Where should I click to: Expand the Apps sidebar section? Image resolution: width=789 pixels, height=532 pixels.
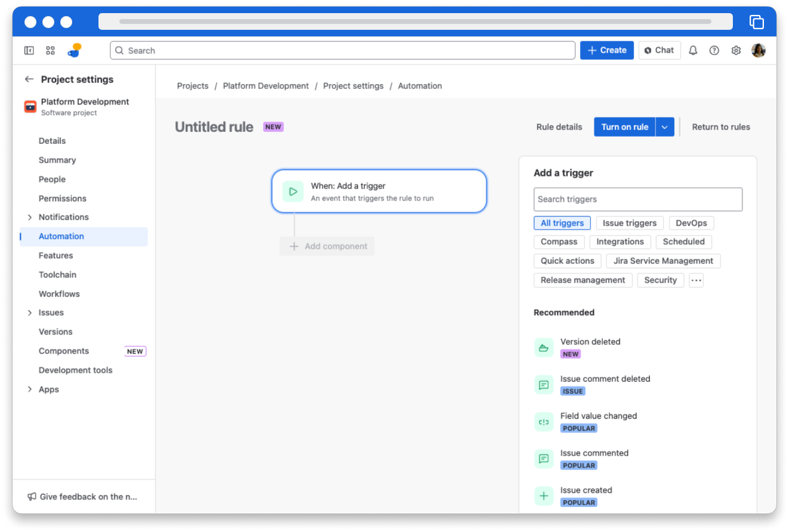point(30,389)
